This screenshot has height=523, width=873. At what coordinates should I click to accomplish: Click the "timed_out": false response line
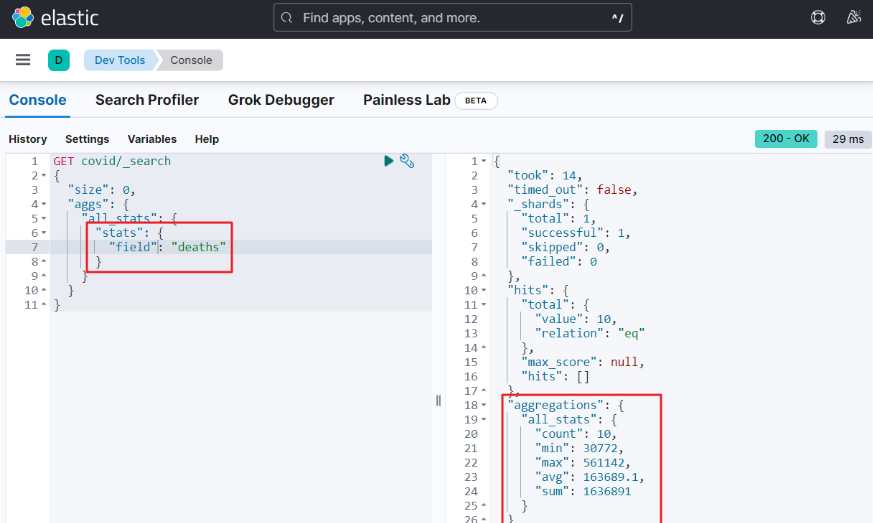[x=572, y=190]
